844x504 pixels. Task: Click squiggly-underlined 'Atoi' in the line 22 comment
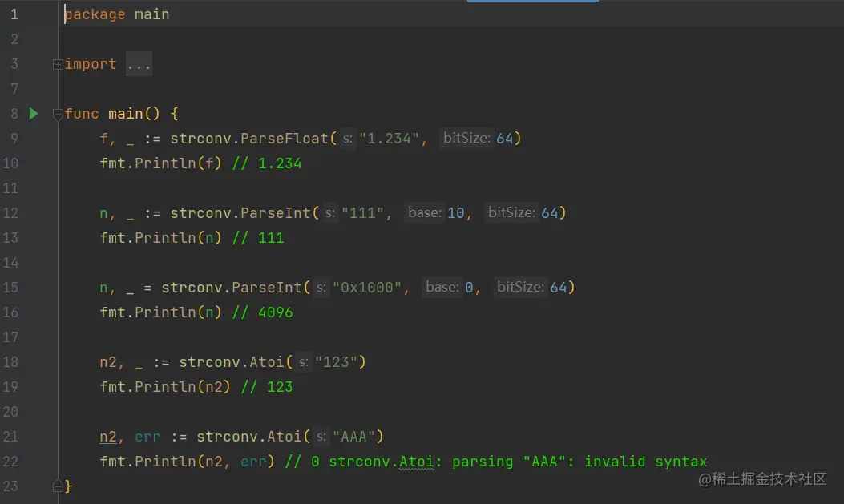(416, 462)
